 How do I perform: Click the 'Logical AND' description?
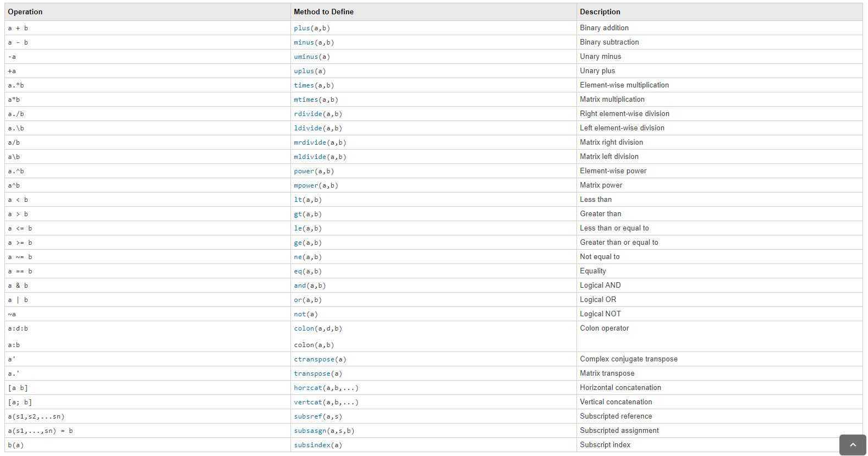[600, 285]
